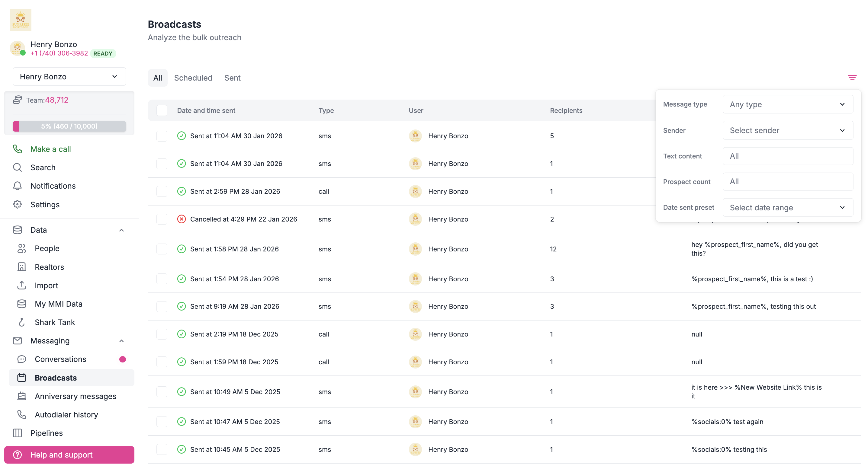The image size is (868, 466).
Task: Open the Message type Any type dropdown
Action: pos(788,104)
